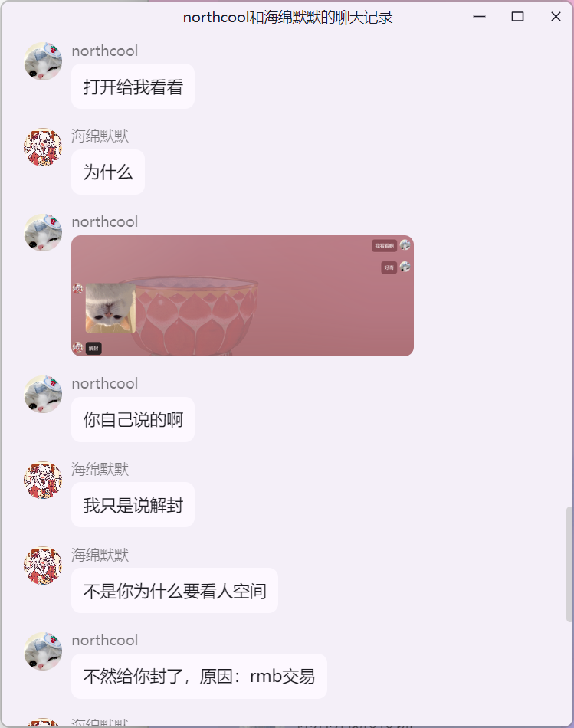Select the "打开给我看看" message bubble

pyautogui.click(x=133, y=87)
